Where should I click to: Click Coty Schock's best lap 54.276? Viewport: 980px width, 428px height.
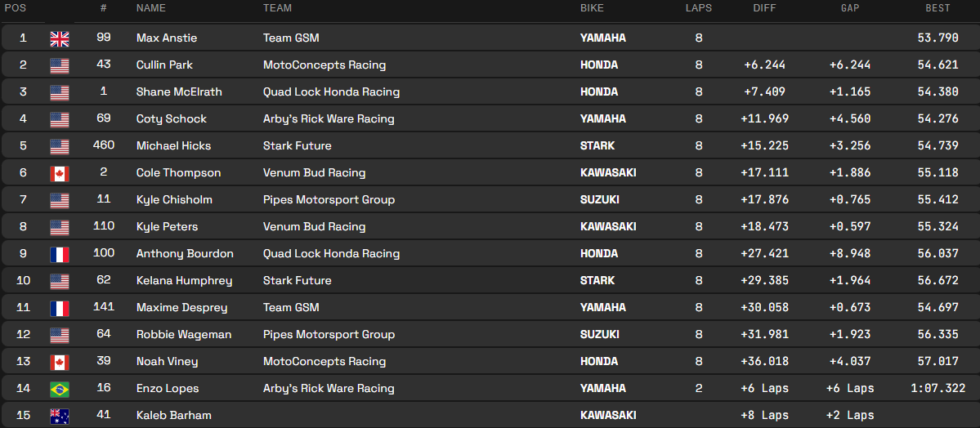pyautogui.click(x=937, y=119)
